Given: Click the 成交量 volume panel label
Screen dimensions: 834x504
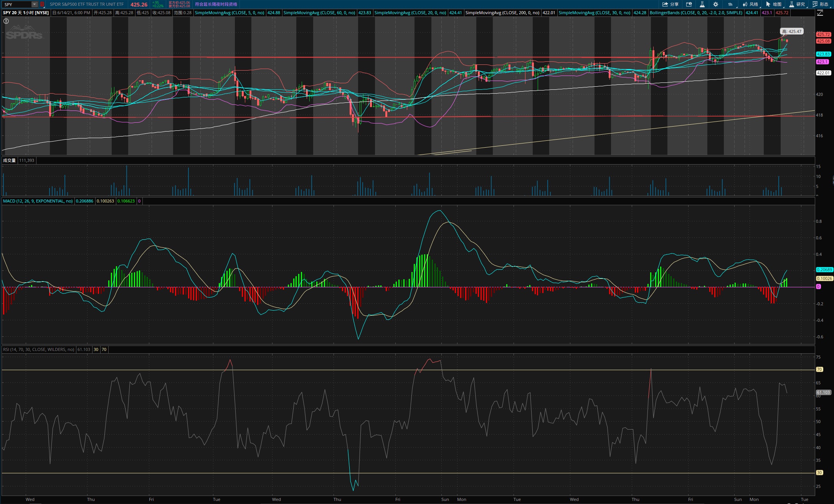Looking at the screenshot, I should 9,160.
